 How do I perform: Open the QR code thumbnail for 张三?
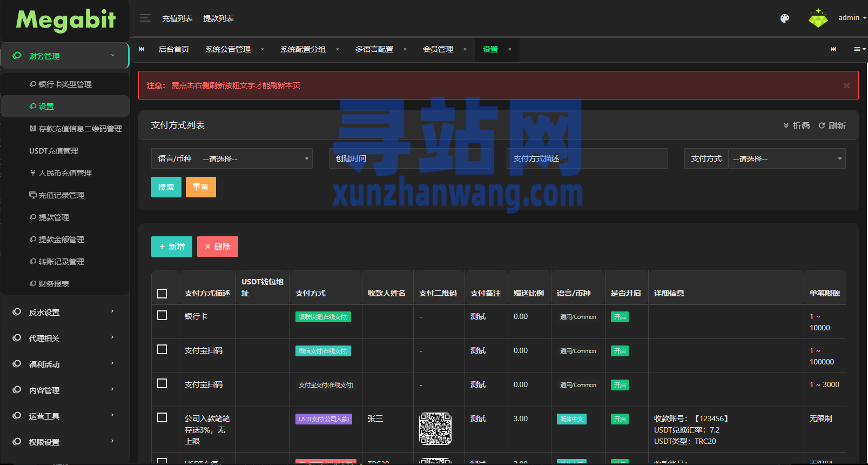coord(435,429)
